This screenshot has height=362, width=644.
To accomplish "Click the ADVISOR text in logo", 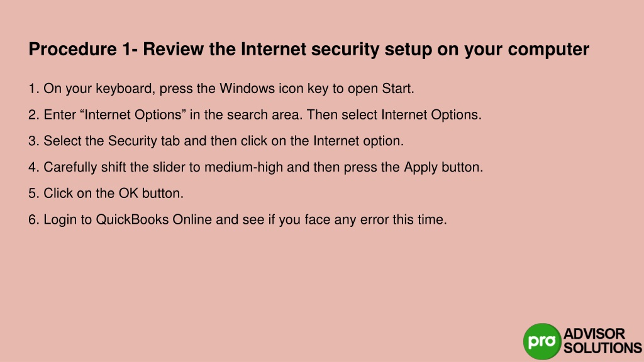I will pos(594,334).
